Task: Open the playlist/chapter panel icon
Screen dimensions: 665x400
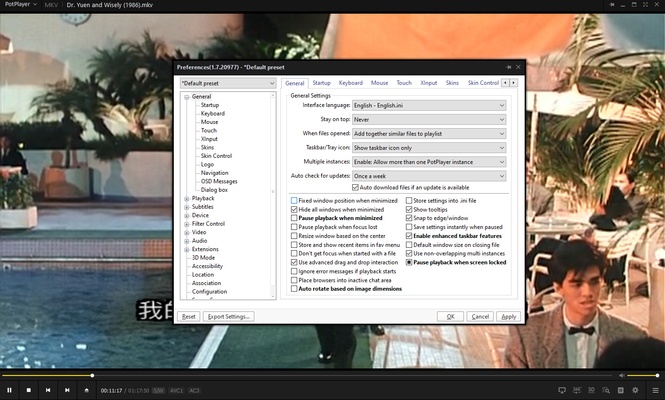Action: click(x=620, y=390)
